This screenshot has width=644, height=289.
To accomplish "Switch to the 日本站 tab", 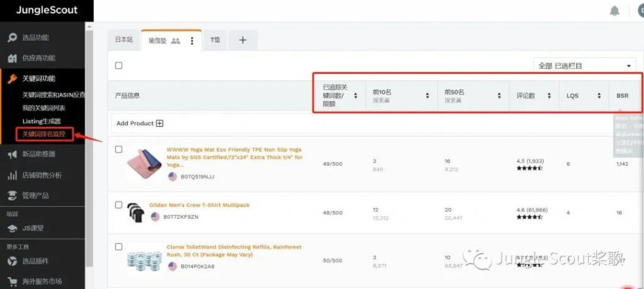I will (124, 40).
